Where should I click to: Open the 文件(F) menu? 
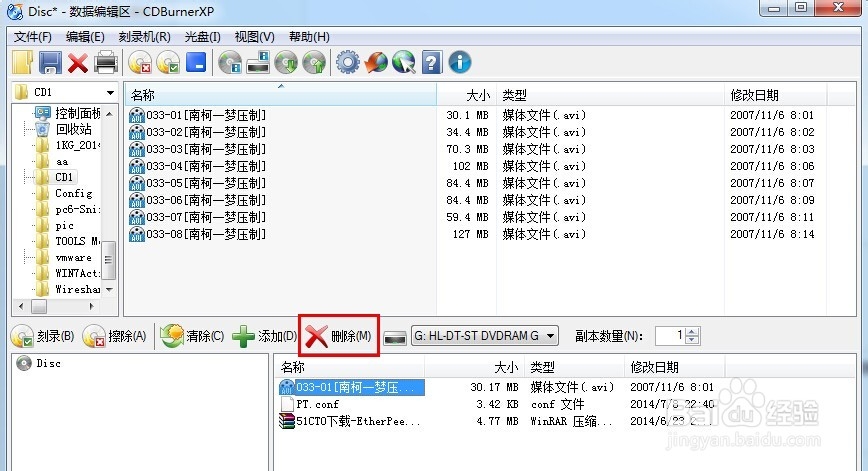click(x=33, y=37)
